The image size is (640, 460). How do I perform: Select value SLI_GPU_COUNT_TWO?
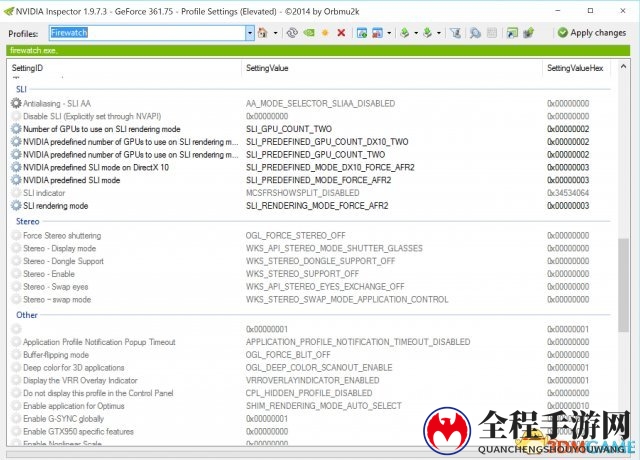click(x=289, y=129)
